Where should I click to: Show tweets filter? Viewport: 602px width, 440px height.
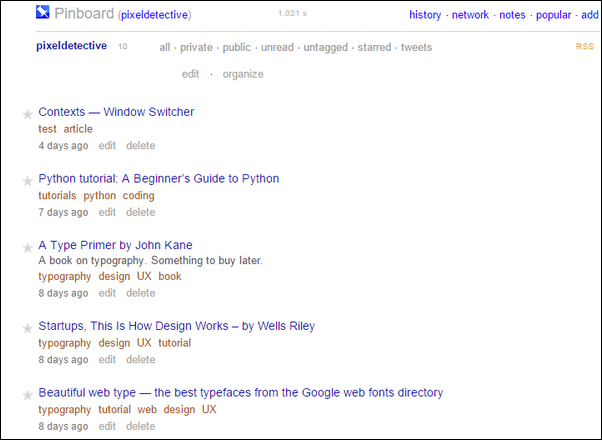tap(417, 47)
